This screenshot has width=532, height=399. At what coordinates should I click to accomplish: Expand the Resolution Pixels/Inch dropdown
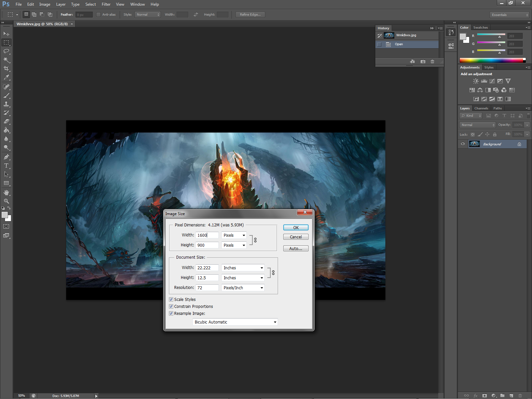tap(243, 288)
